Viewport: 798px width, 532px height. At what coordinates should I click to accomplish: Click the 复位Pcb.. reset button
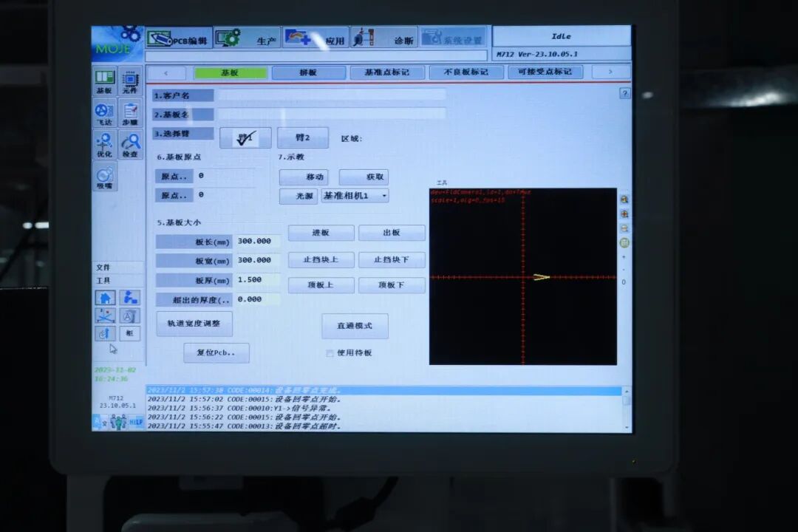(216, 353)
